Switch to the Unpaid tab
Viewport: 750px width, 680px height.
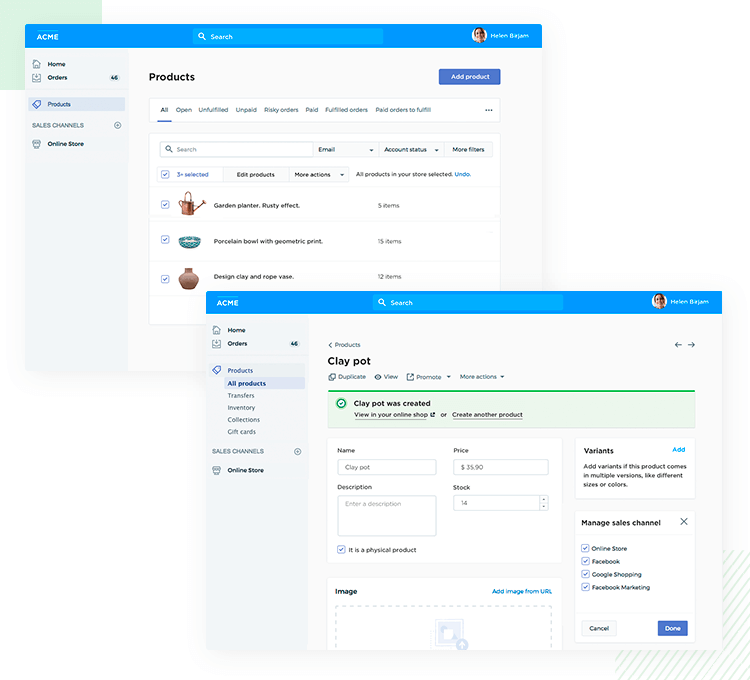246,110
